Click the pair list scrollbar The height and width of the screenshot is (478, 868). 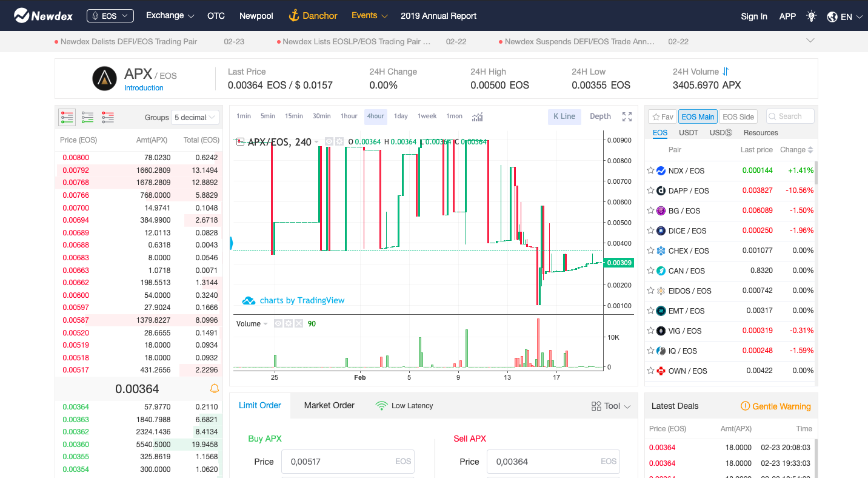tap(816, 173)
